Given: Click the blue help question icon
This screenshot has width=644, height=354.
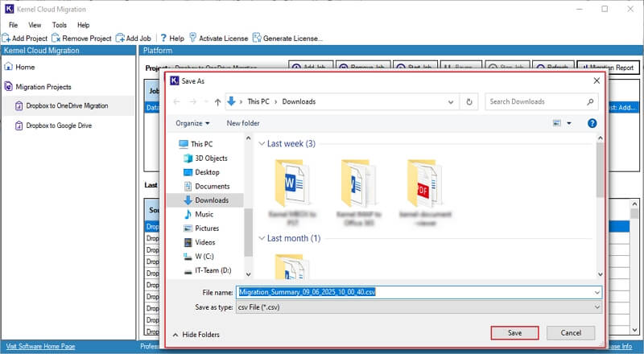Looking at the screenshot, I should tap(592, 123).
